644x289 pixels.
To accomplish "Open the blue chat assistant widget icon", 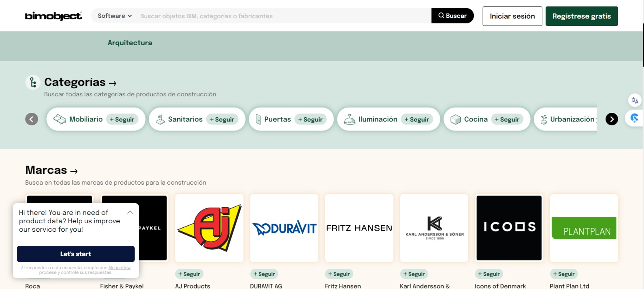I will pyautogui.click(x=634, y=118).
